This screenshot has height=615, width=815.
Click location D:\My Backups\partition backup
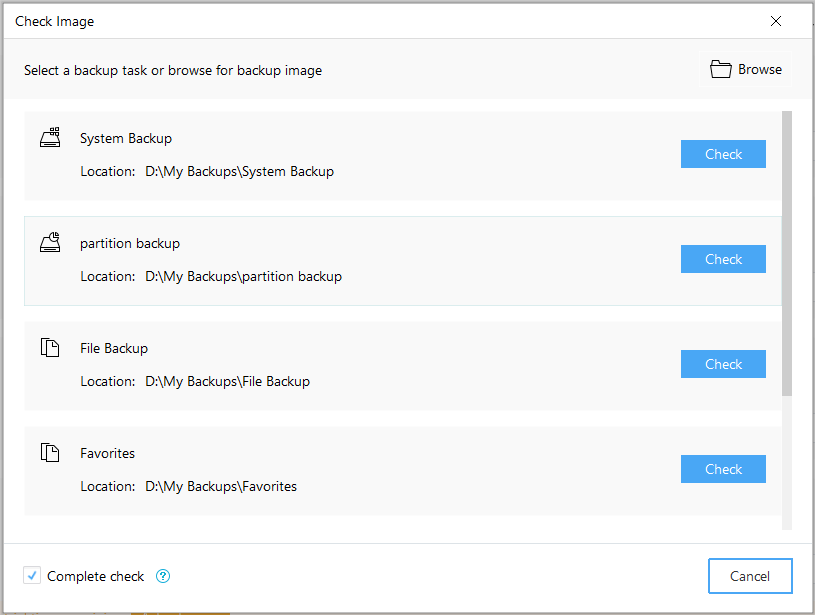click(x=243, y=277)
